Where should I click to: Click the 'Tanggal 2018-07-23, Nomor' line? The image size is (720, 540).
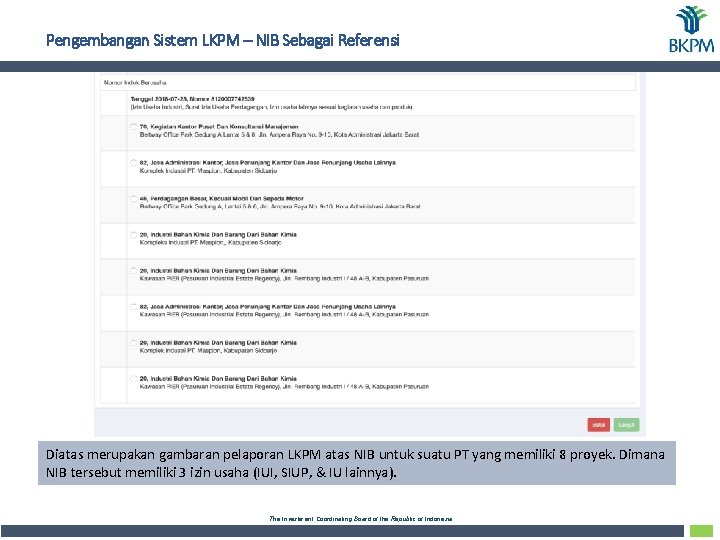(x=192, y=99)
